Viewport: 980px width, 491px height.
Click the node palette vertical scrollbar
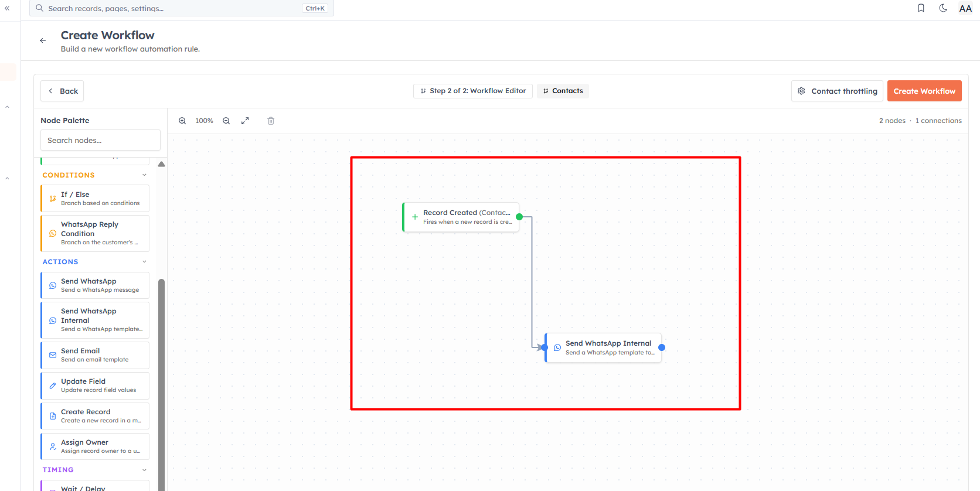tap(161, 381)
